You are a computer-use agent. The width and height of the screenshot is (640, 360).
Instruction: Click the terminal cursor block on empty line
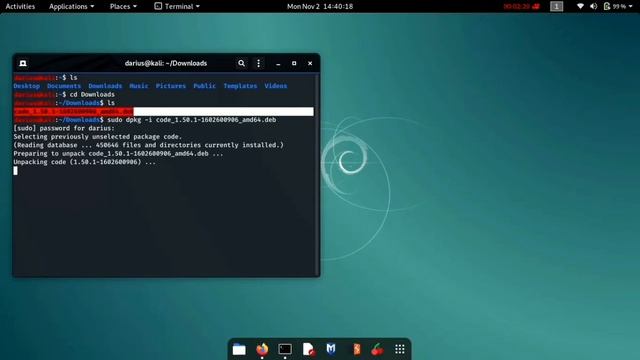[x=16, y=171]
